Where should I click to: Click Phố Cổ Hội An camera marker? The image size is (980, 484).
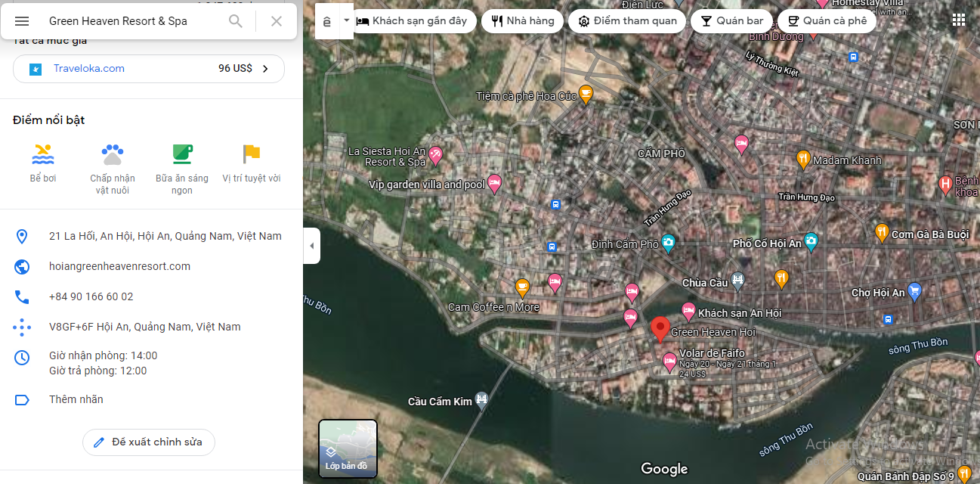pos(811,242)
